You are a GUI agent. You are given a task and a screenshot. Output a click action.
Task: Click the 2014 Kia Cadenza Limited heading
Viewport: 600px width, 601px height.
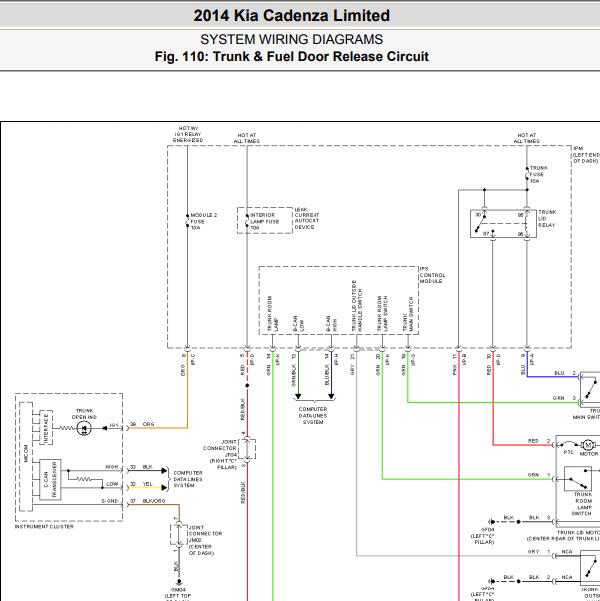coord(292,16)
